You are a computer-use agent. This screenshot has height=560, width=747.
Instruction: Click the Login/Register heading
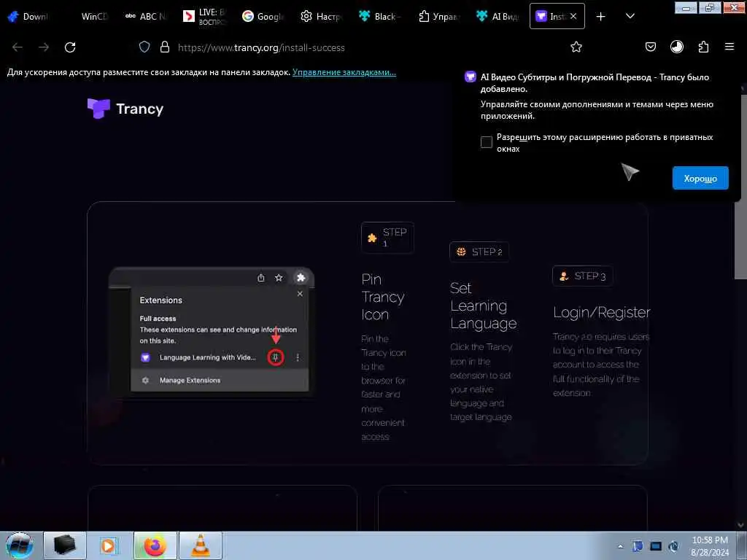pos(601,312)
